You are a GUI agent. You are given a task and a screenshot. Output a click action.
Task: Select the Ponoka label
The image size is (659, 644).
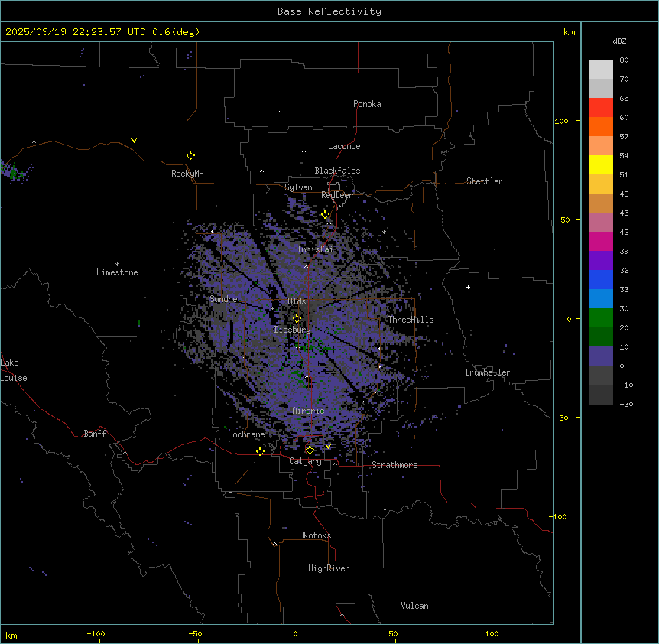coord(367,104)
